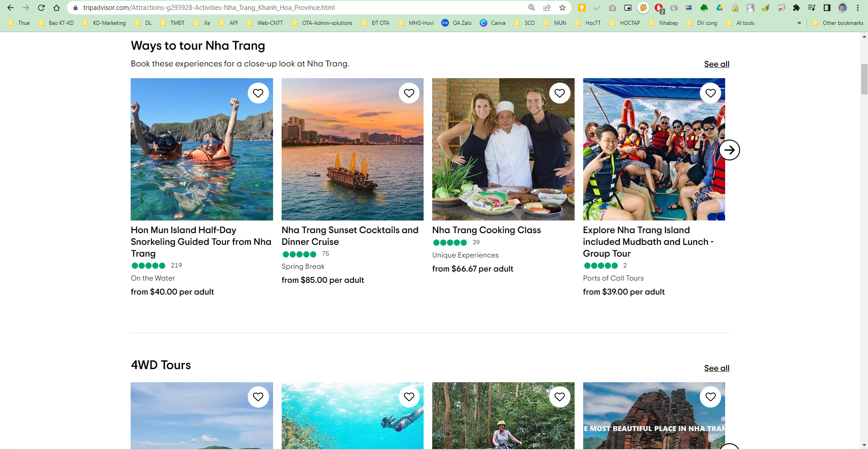
Task: Open the Google Keep lightbulb extension
Action: (x=582, y=8)
